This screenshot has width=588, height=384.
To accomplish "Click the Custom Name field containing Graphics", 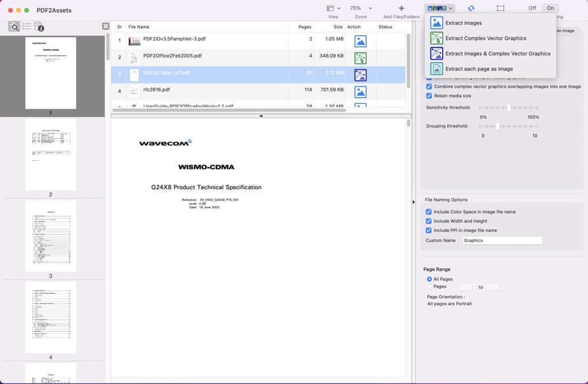I will [502, 241].
